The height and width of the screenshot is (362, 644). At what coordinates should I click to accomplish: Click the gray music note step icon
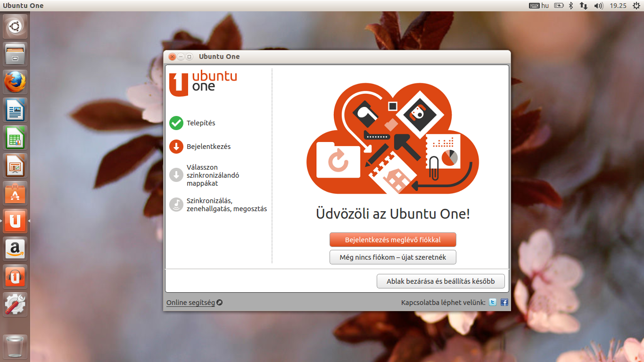[176, 204]
